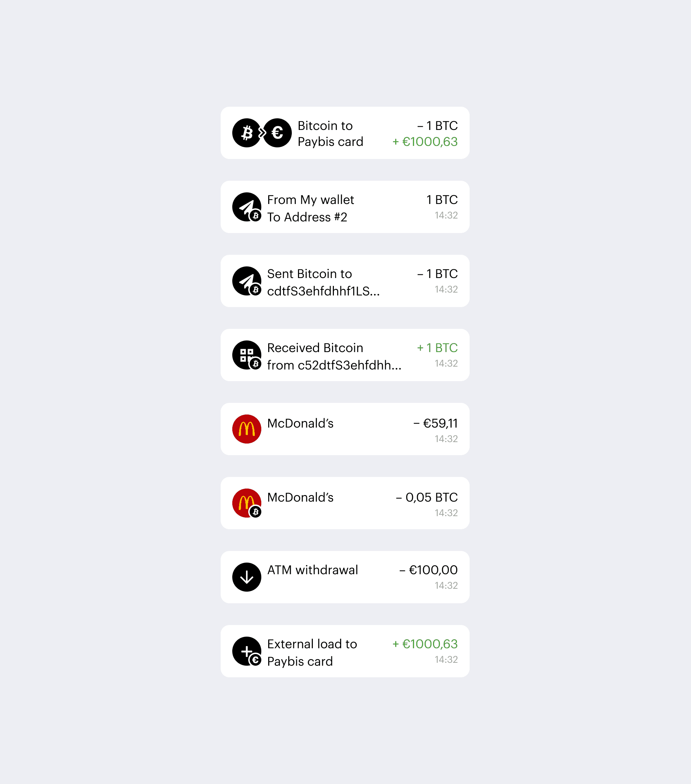The width and height of the screenshot is (691, 784).
Task: Click the – €59,11 McDonald's amount
Action: (436, 424)
